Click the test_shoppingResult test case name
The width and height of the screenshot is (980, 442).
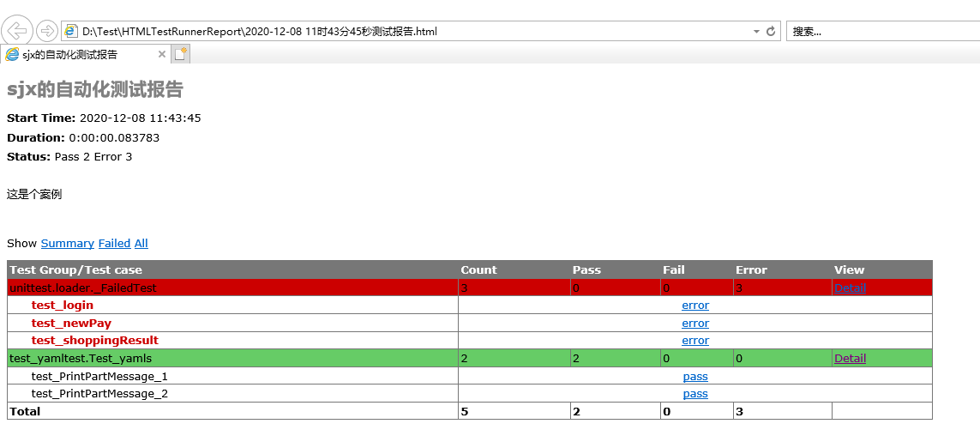click(95, 341)
